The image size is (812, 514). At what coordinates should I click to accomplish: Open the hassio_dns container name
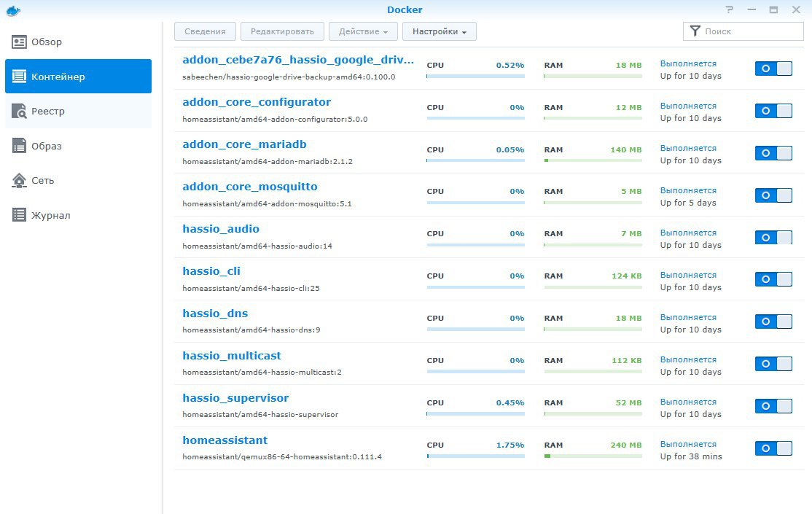click(215, 314)
